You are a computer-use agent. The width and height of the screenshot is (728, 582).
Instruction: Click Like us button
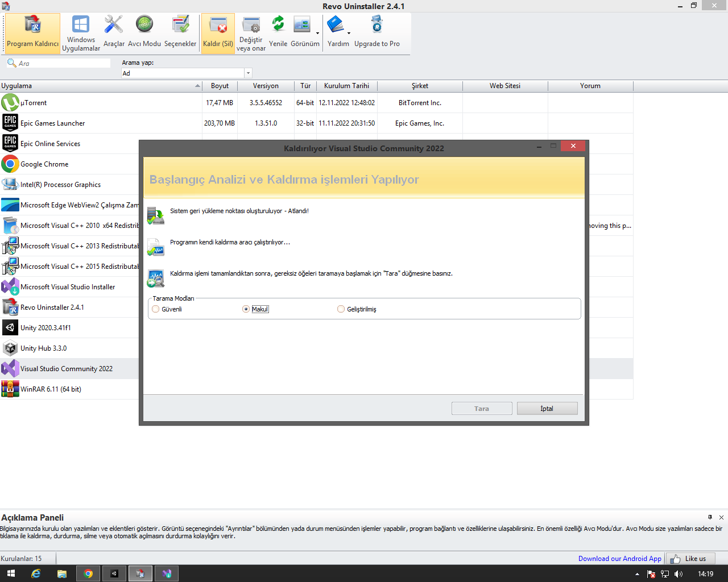pyautogui.click(x=690, y=559)
